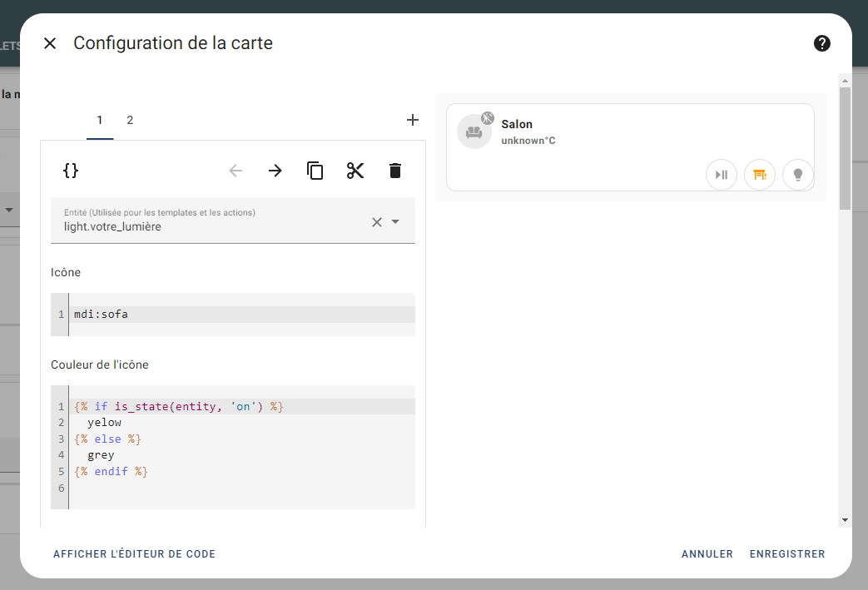Viewport: 868px width, 590px height.
Task: Click the play/pause chip in preview
Action: tap(722, 175)
